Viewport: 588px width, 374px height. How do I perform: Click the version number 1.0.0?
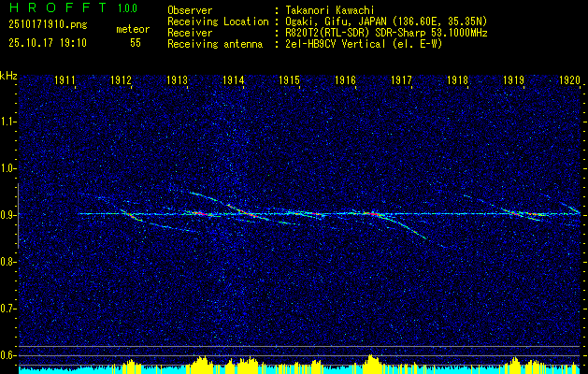click(127, 8)
